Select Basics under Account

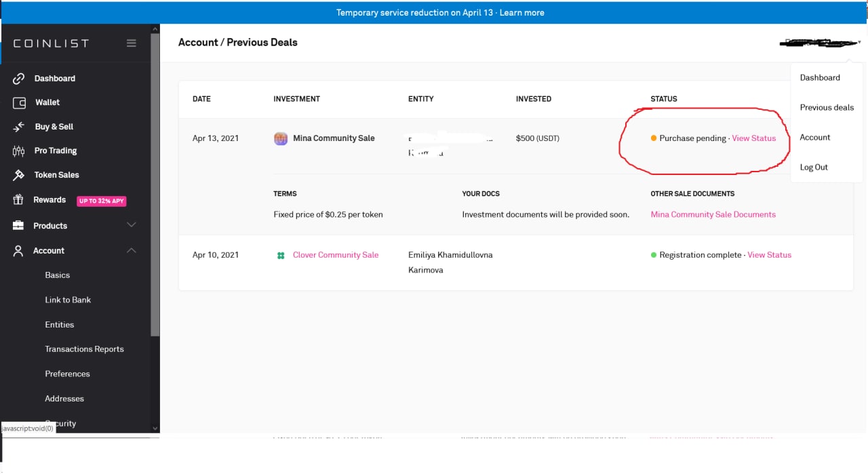[x=58, y=275]
